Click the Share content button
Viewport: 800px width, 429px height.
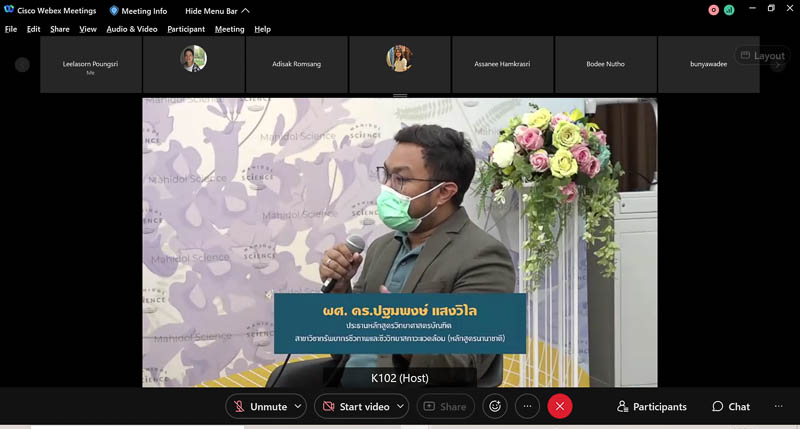[x=445, y=407]
